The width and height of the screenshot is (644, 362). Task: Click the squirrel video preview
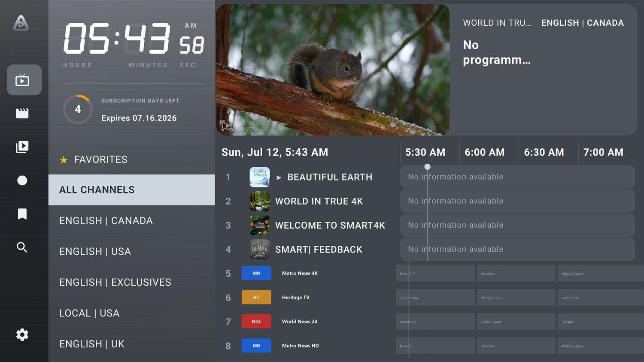333,70
